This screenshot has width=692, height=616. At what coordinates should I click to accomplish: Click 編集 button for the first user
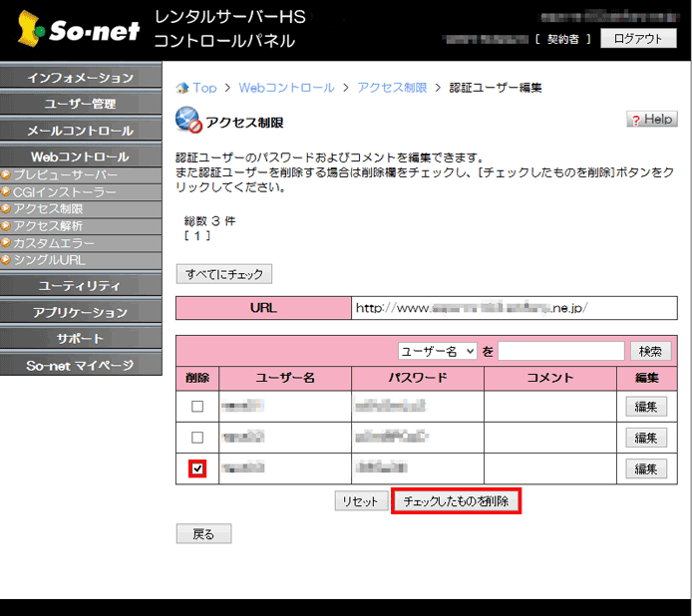pyautogui.click(x=645, y=407)
